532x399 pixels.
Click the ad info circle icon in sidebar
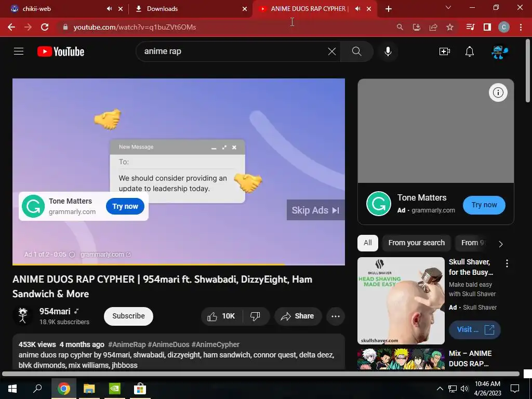[x=498, y=92]
